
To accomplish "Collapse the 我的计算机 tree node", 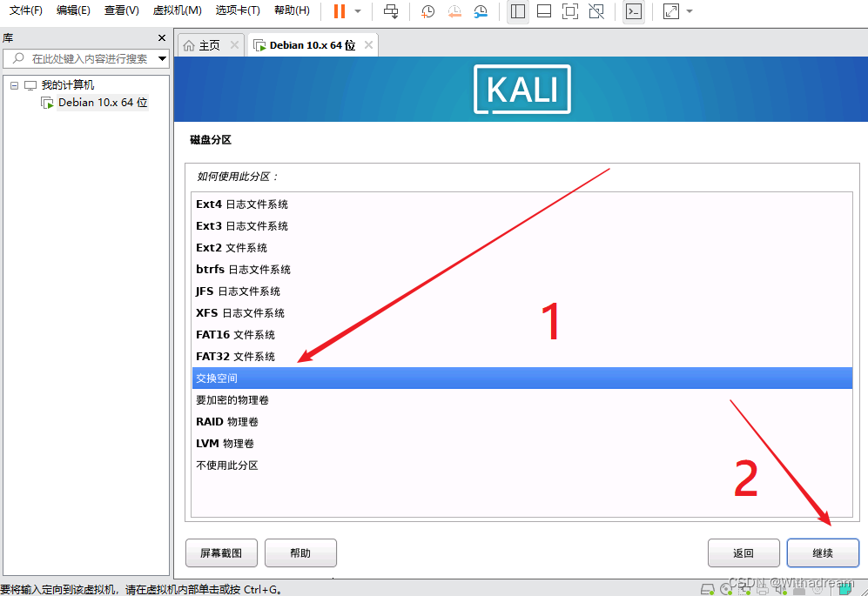I will point(15,85).
